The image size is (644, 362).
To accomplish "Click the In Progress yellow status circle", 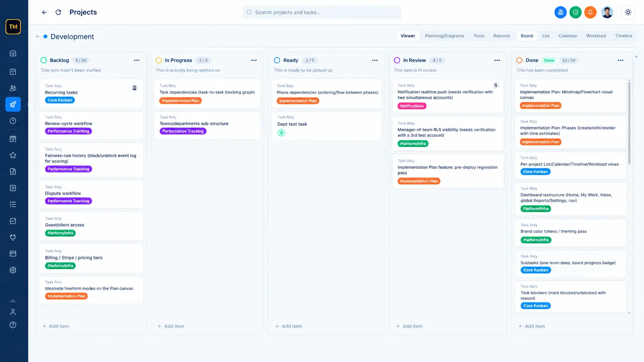I will point(159,60).
